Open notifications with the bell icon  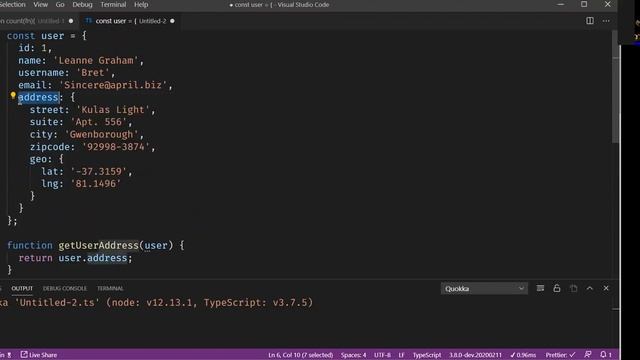pyautogui.click(x=606, y=355)
